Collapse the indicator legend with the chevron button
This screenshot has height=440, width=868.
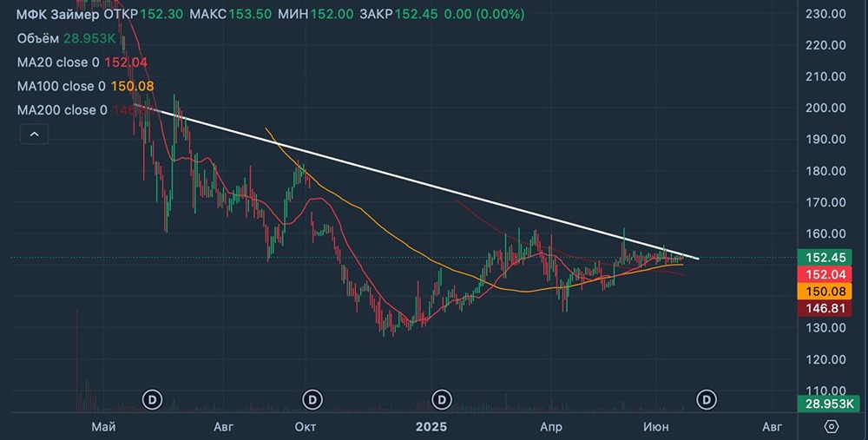point(35,134)
